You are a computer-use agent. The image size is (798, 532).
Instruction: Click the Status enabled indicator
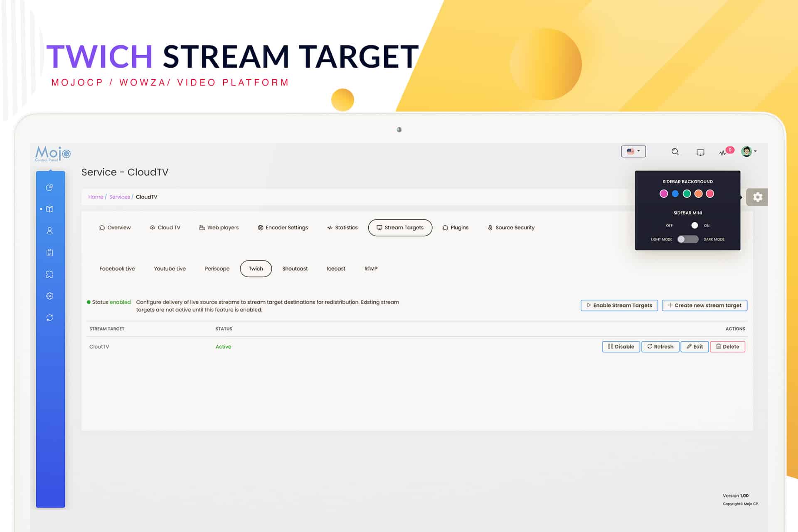coord(109,302)
